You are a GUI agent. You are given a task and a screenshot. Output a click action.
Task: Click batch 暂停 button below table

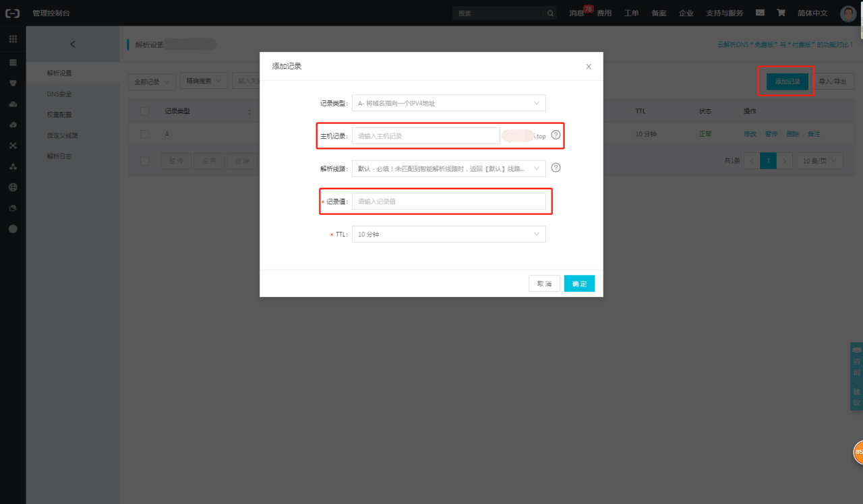pyautogui.click(x=176, y=161)
